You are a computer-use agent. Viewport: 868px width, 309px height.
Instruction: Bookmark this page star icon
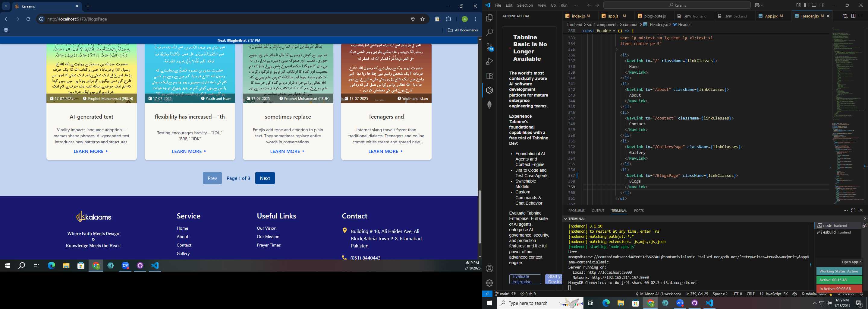click(x=422, y=19)
